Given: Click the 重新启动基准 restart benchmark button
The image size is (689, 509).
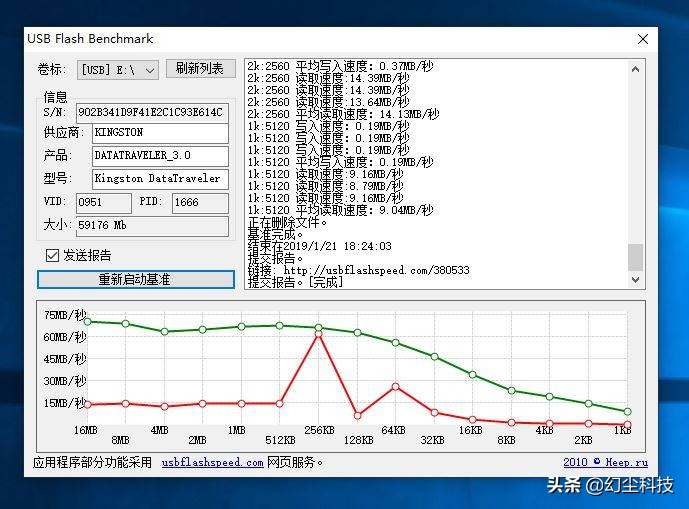Looking at the screenshot, I should 136,280.
